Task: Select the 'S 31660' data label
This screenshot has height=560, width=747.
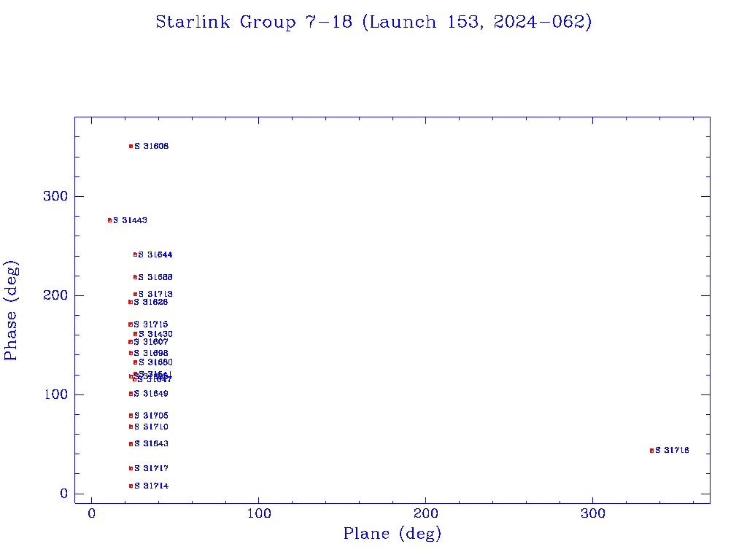Action: 155,362
